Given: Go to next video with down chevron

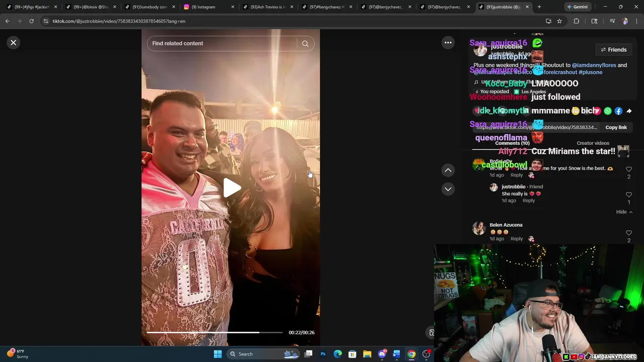Looking at the screenshot, I should coord(448,189).
